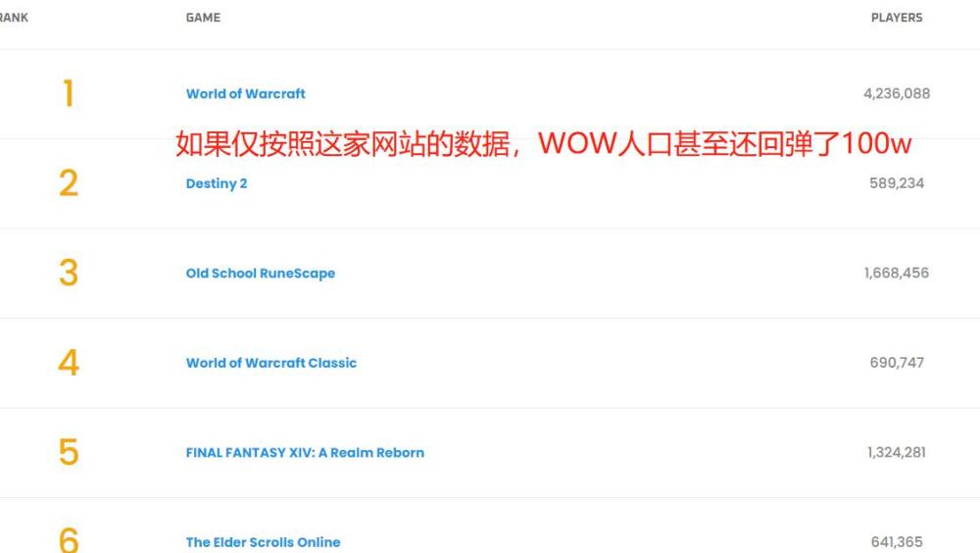Select the player count 1,668,456
980x553 pixels.
[897, 273]
